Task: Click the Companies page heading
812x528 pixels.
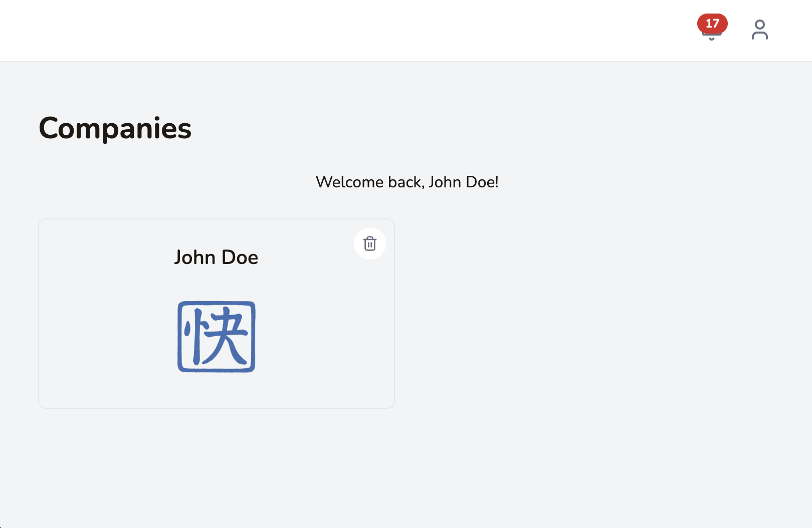Action: [115, 129]
